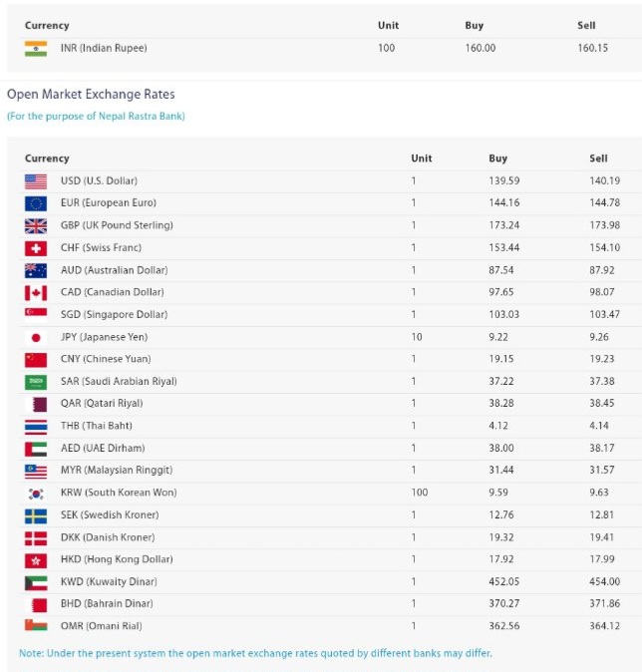
Task: Select the USD (U.S. Dollar) label
Action: [x=99, y=181]
